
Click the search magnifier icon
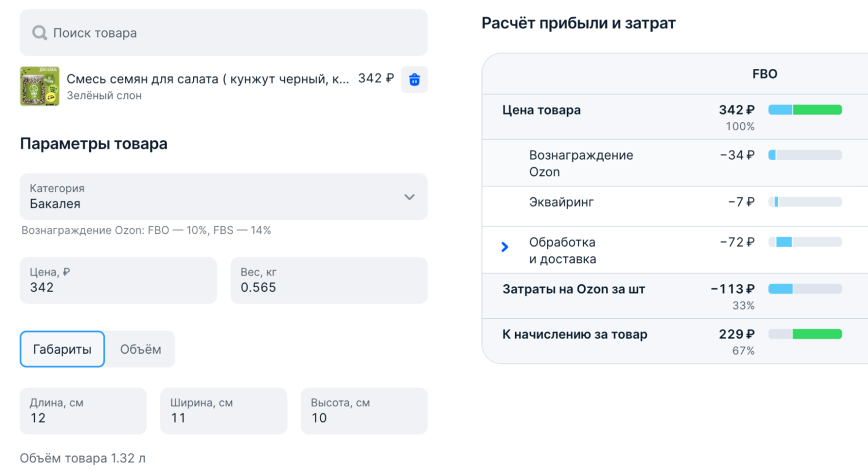pos(39,33)
